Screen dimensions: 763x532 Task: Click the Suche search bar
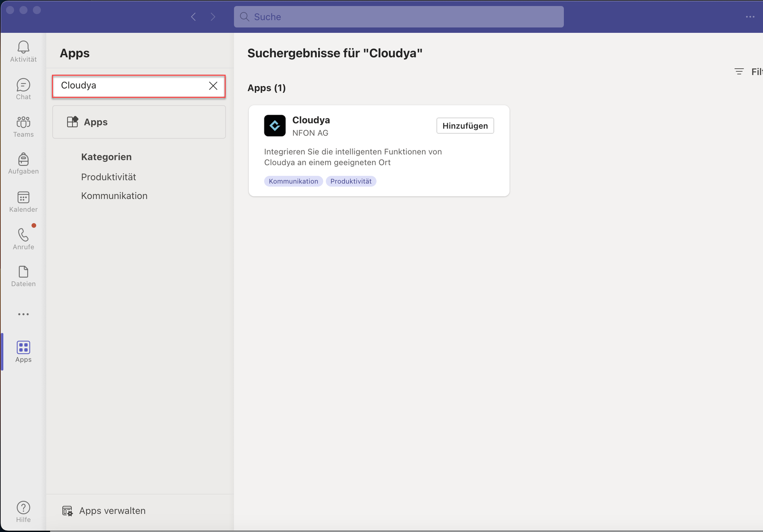398,17
